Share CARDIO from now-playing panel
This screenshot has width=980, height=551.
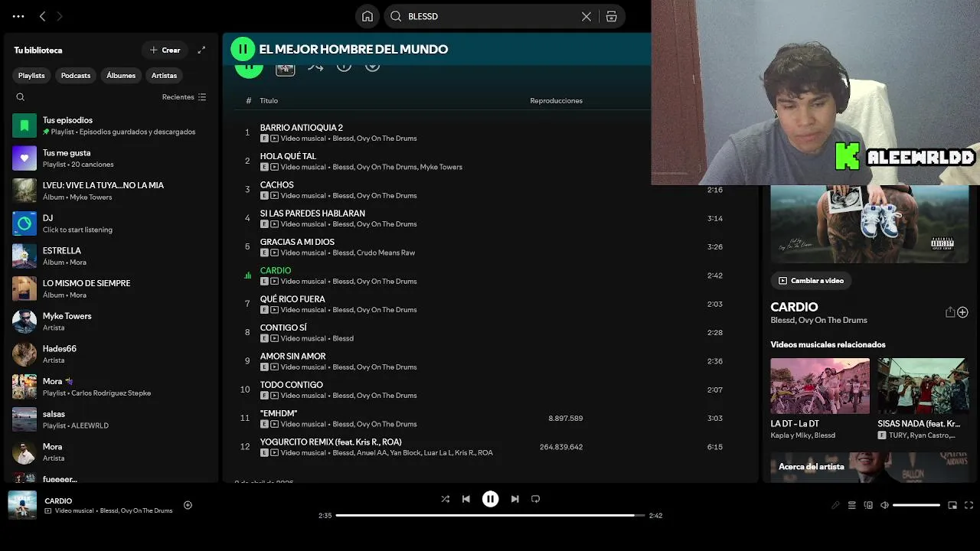(x=950, y=312)
